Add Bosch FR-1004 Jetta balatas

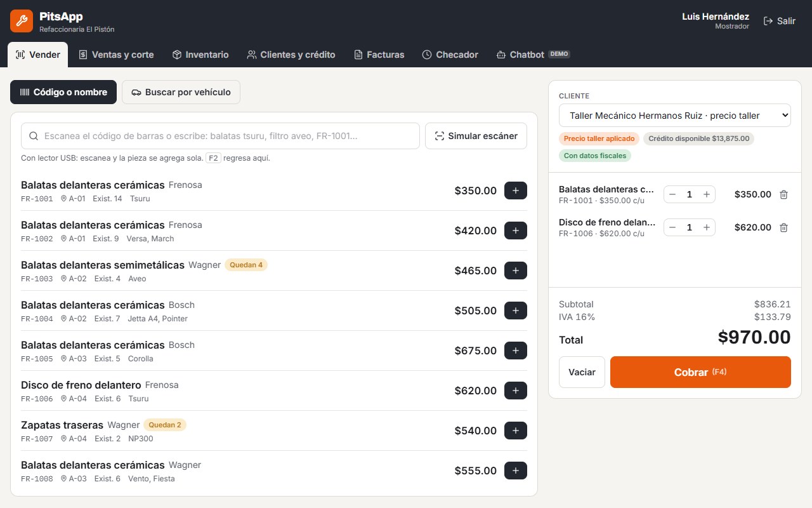pyautogui.click(x=515, y=311)
